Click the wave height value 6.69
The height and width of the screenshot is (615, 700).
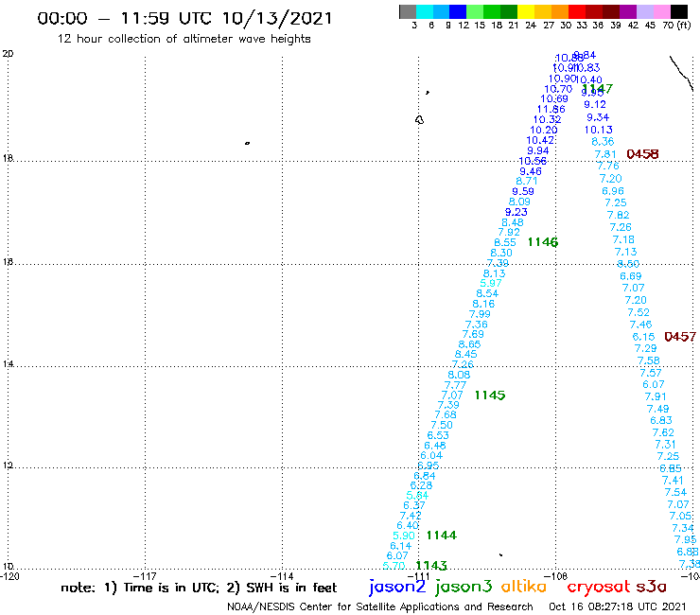click(630, 276)
